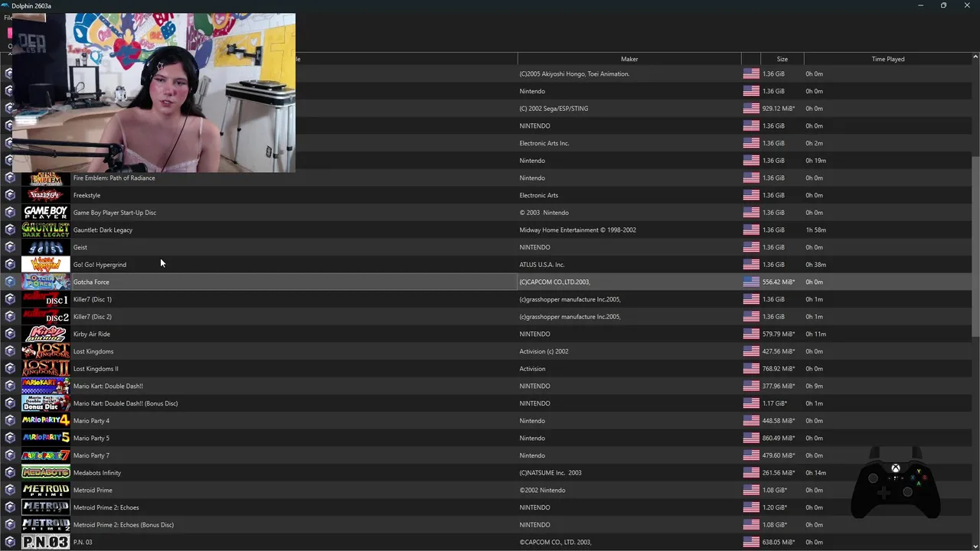
Task: Select the Medabots Infinity title text
Action: (97, 473)
